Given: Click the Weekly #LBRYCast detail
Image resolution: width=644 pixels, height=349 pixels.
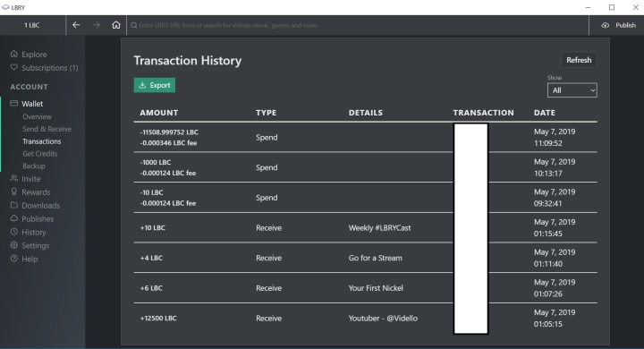Looking at the screenshot, I should pos(380,227).
